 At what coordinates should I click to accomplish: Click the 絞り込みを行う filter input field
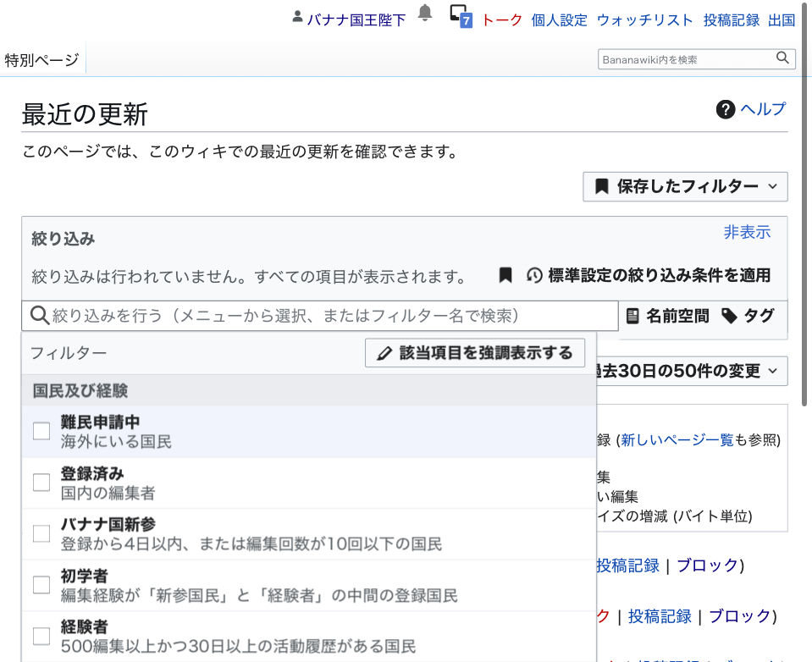coord(319,315)
